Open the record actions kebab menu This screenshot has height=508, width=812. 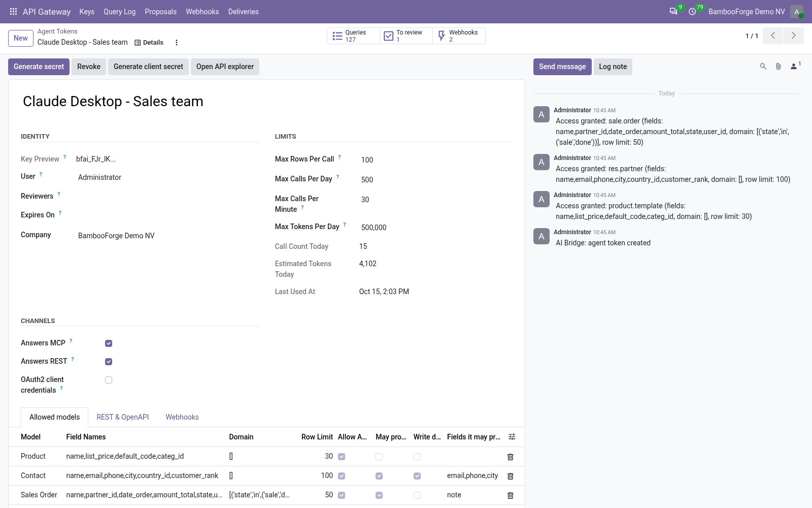click(x=177, y=43)
